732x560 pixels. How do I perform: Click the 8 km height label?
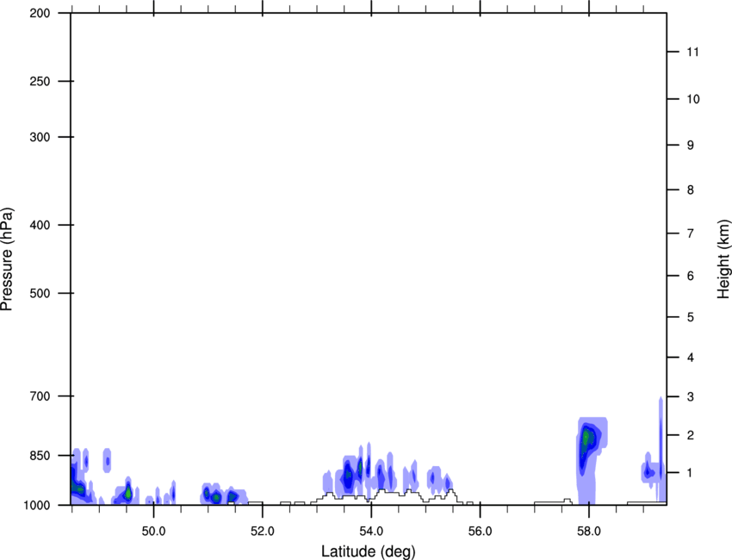click(691, 190)
